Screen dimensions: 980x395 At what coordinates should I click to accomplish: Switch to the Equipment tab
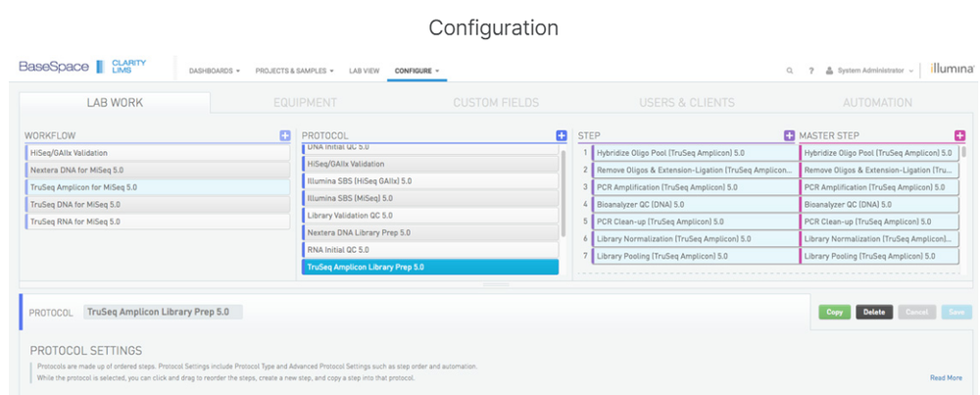(x=305, y=103)
